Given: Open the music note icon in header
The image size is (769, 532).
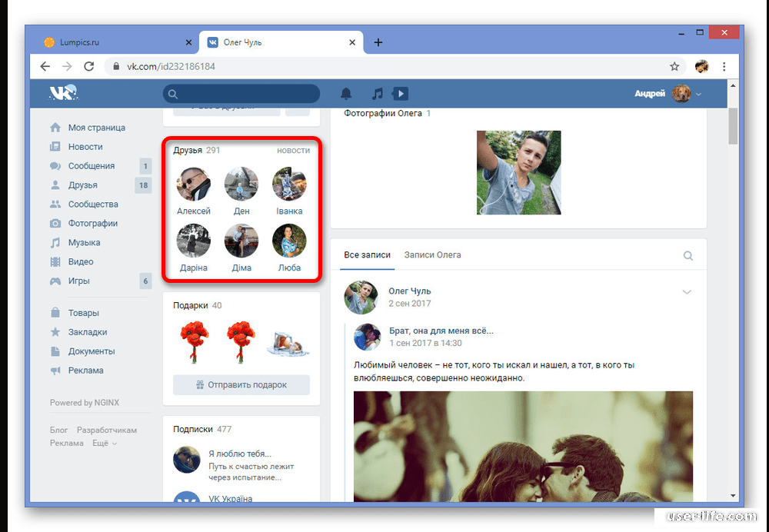Looking at the screenshot, I should tap(377, 93).
